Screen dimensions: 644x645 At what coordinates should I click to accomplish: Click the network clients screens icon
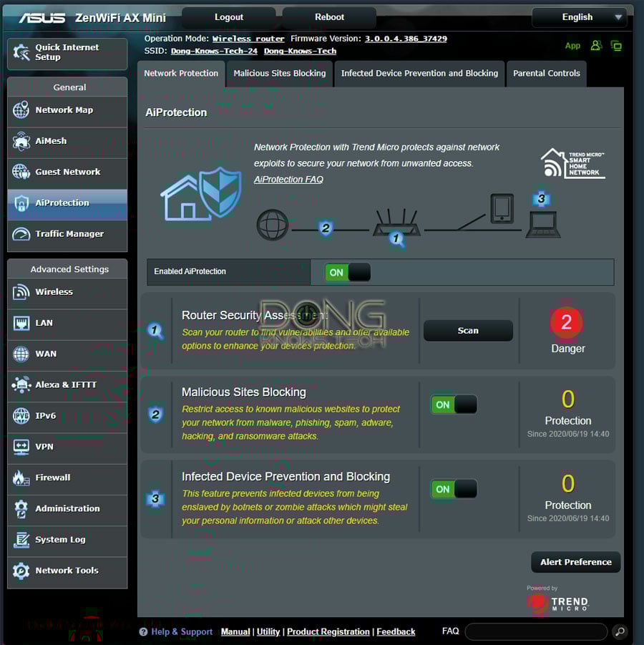(616, 45)
